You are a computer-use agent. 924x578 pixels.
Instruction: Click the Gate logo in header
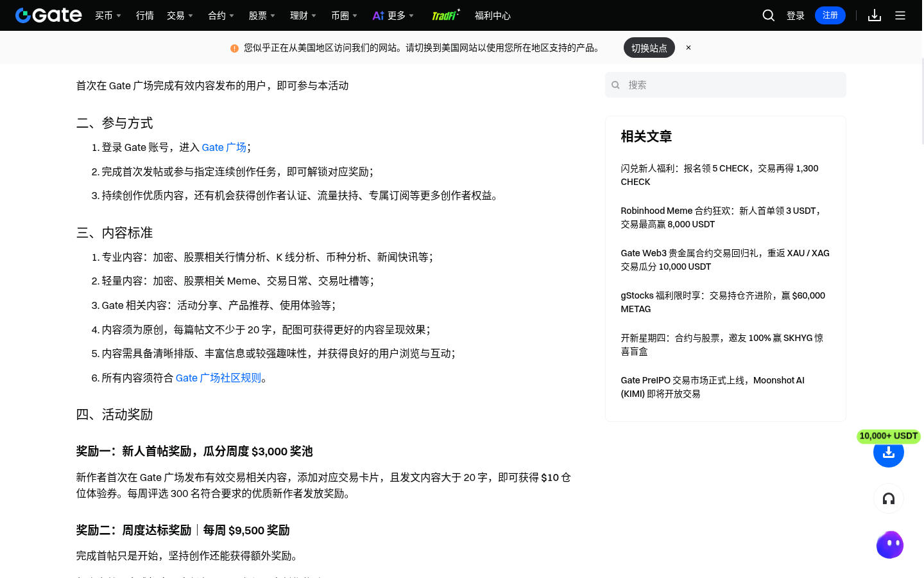[x=49, y=15]
